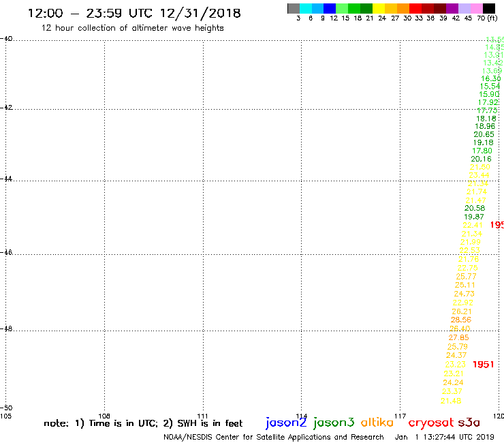Click the green value 20.16
The height and width of the screenshot is (443, 504).
[481, 159]
